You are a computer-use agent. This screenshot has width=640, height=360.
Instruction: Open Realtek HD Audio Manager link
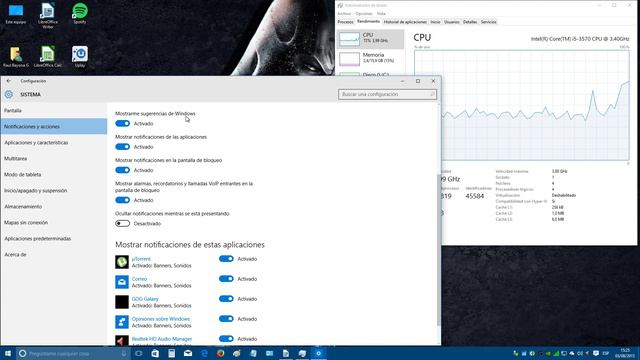(162, 339)
